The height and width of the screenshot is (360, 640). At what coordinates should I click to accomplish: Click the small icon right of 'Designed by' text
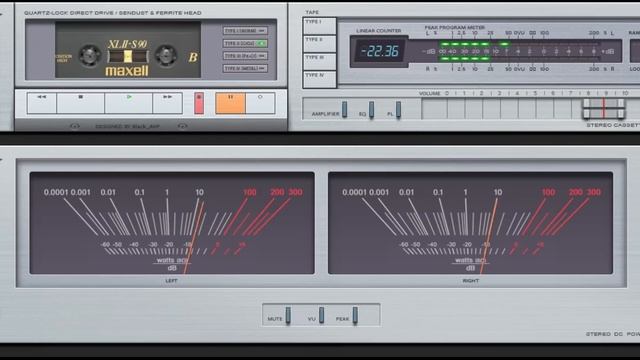pos(182,126)
